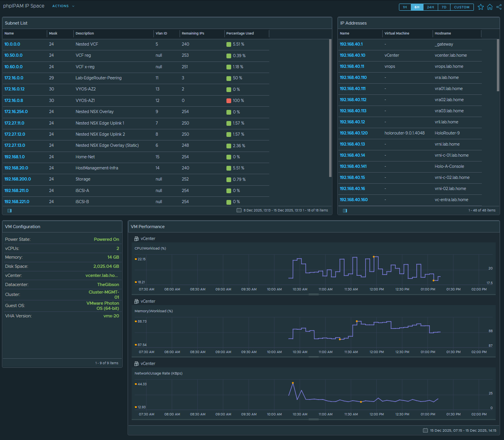Screen dimensions: 504x440
Task: Sort Subnet List by Percentage Used
Action: click(x=240, y=33)
